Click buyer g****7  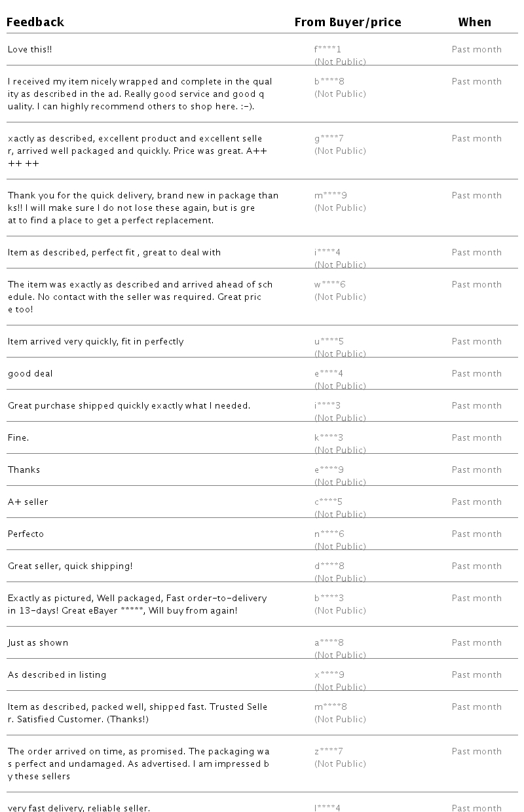[329, 138]
